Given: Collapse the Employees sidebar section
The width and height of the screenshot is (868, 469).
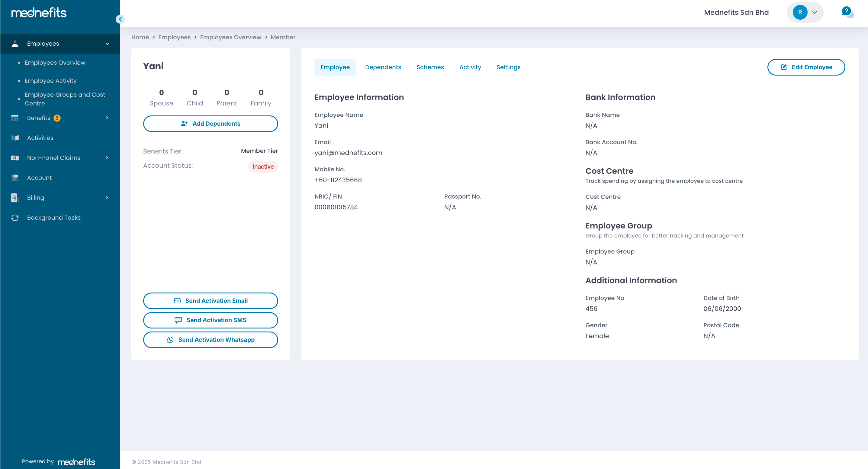Looking at the screenshot, I should (107, 44).
